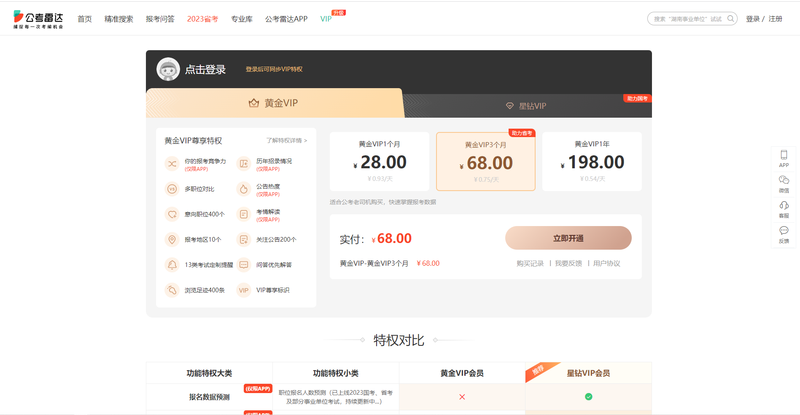Click 登录后可同步VIP特权 text

pos(274,69)
